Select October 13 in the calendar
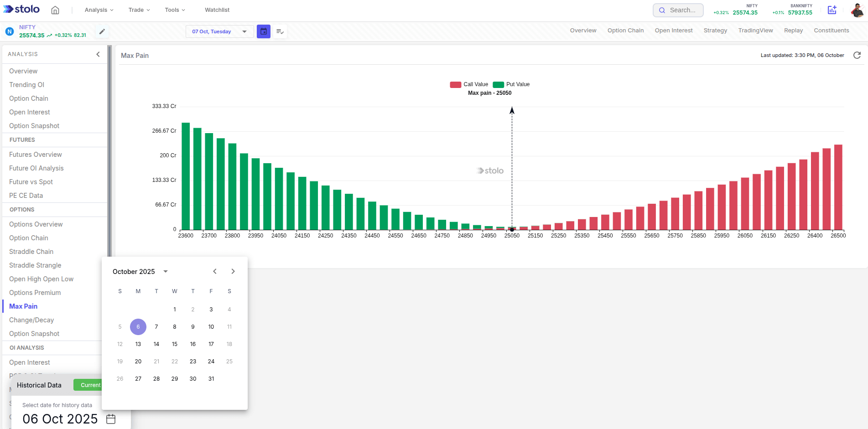Viewport: 868px width, 429px height. click(x=138, y=344)
